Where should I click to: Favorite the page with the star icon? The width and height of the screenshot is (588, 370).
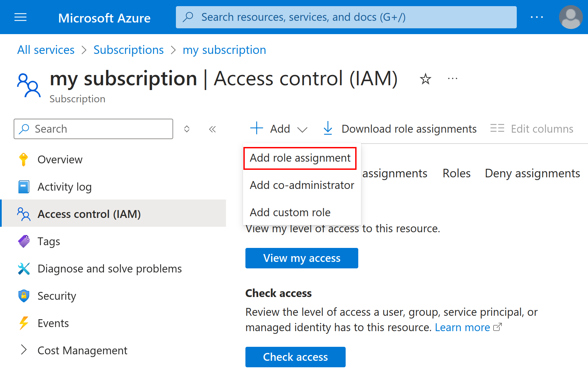(425, 79)
